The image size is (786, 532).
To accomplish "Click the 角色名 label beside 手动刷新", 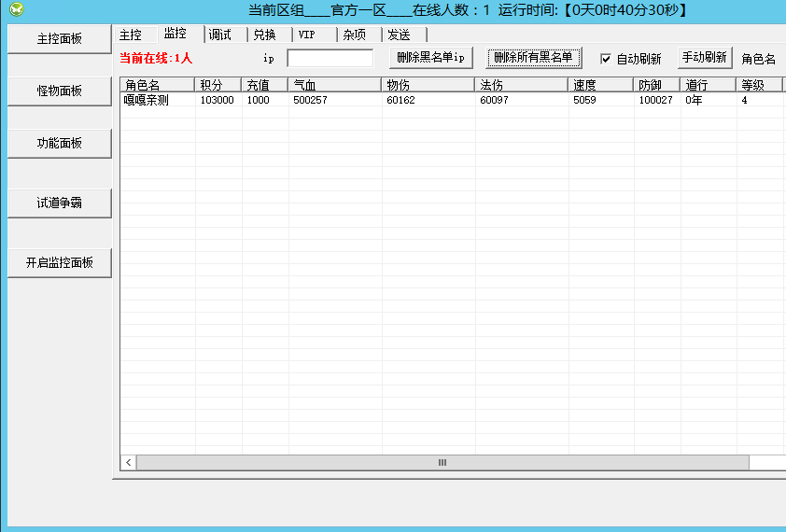I will click(x=758, y=59).
